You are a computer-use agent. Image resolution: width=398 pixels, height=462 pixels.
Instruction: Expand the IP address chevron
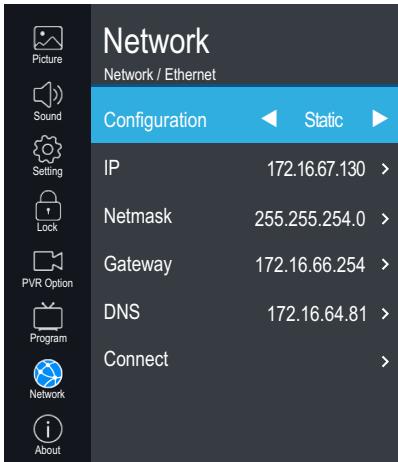click(385, 169)
